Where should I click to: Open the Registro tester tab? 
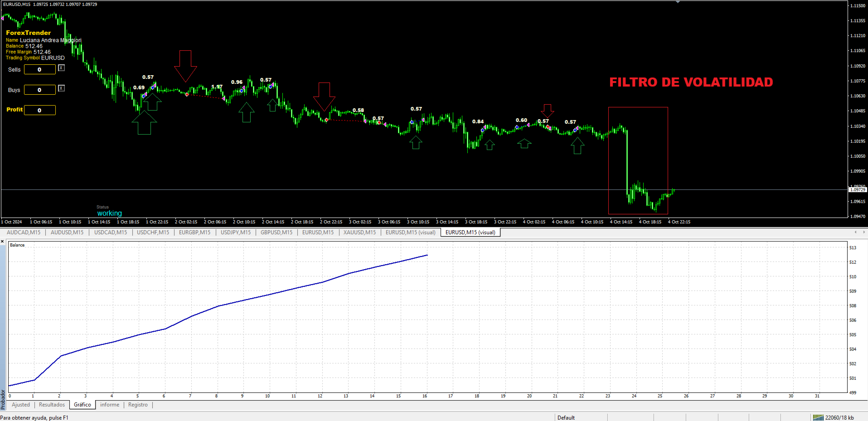click(138, 405)
